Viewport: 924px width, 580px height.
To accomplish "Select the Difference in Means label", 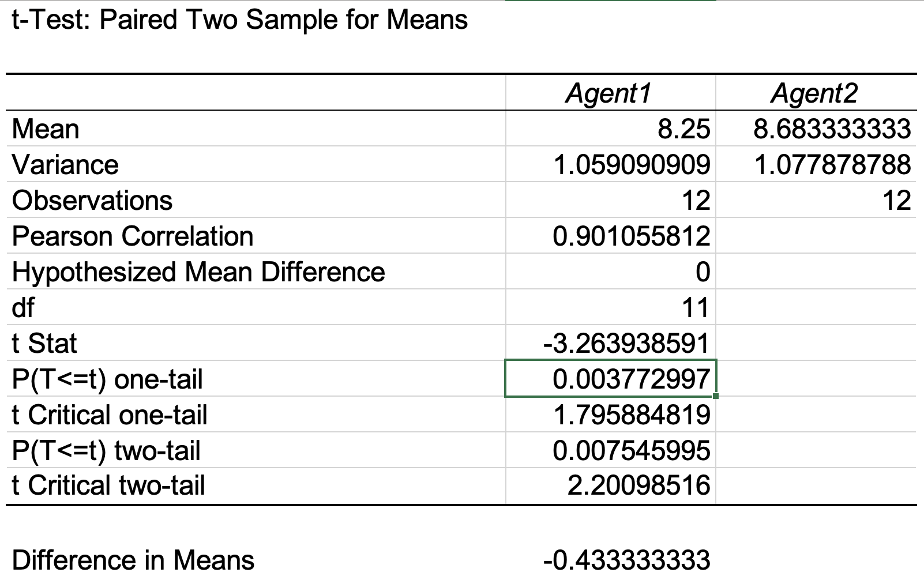I will (x=133, y=560).
